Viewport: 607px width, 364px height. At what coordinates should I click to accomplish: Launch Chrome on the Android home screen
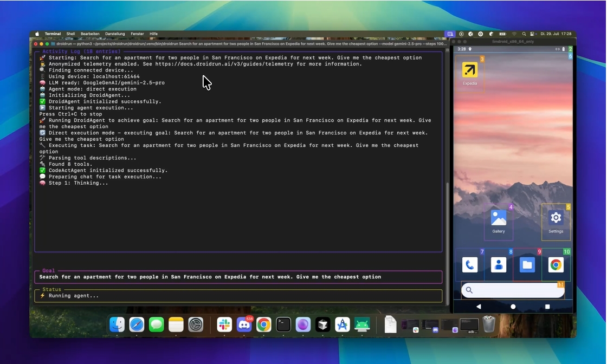(556, 264)
